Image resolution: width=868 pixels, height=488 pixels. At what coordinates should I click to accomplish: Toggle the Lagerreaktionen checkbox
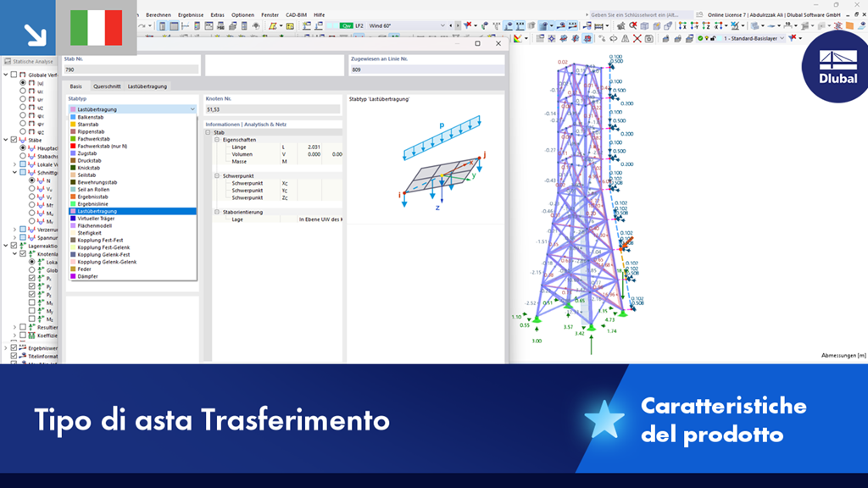(x=14, y=246)
